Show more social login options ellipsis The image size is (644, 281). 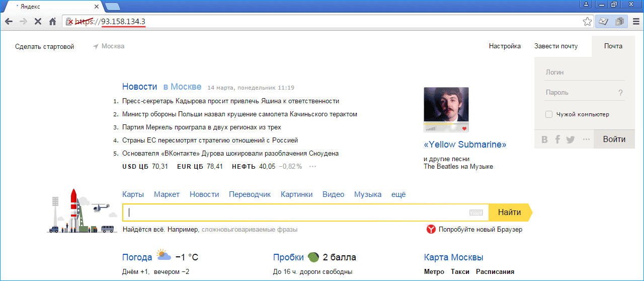pos(585,139)
